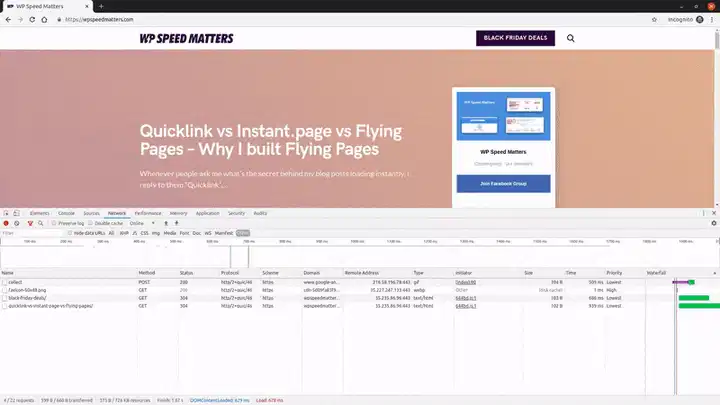Image resolution: width=720 pixels, height=405 pixels.
Task: Toggle the network filter funnel icon
Action: (x=30, y=223)
